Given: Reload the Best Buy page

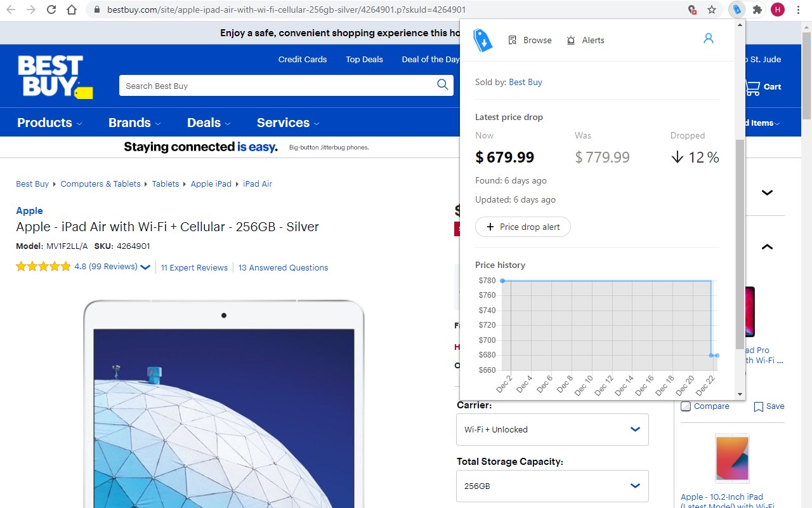Looking at the screenshot, I should coord(51,10).
